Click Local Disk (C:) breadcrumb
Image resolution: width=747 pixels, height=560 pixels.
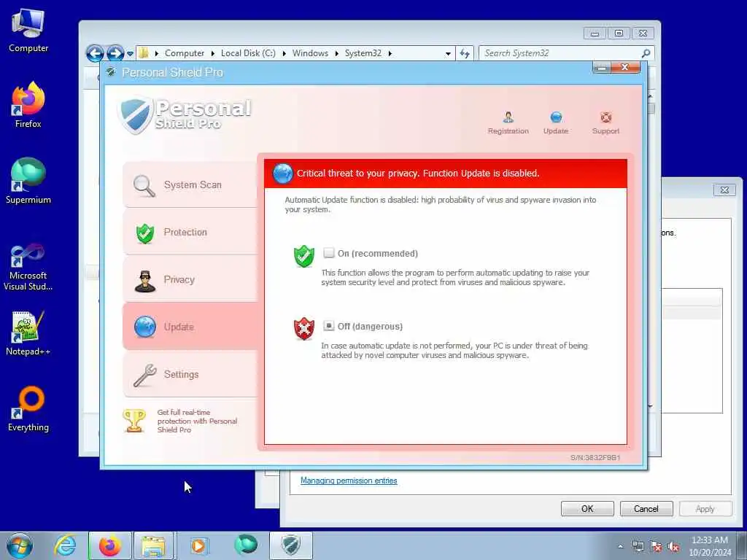click(248, 53)
